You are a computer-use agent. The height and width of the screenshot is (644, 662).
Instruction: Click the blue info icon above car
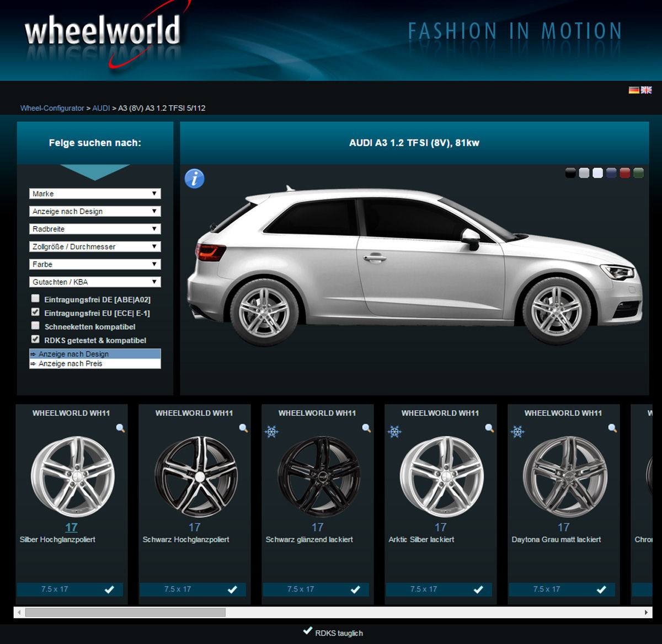click(x=194, y=179)
